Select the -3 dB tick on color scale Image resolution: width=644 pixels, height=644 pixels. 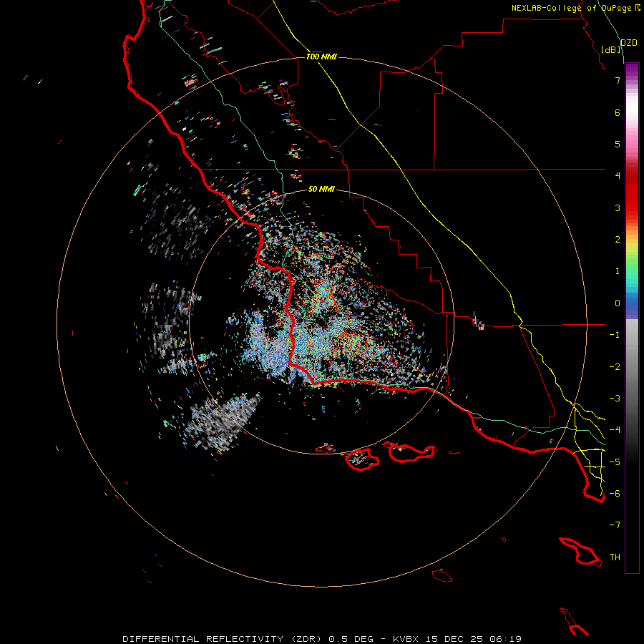(x=615, y=399)
